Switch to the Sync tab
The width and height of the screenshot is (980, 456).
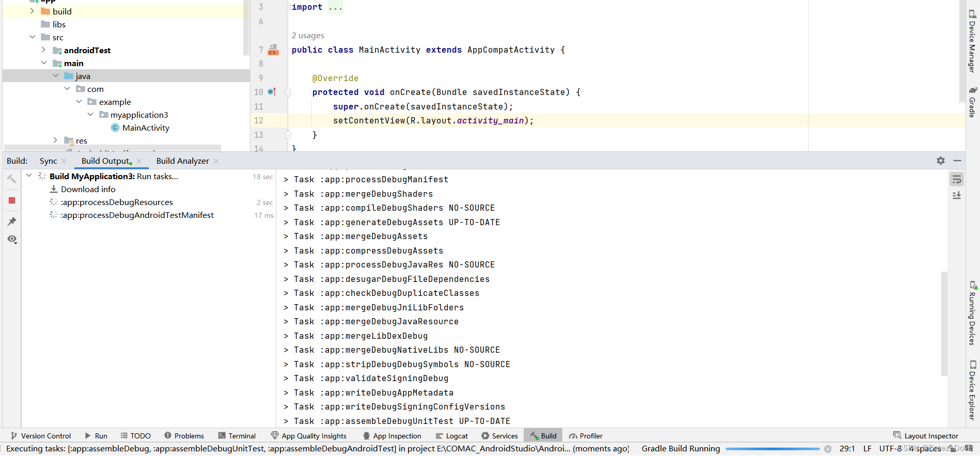click(x=49, y=161)
